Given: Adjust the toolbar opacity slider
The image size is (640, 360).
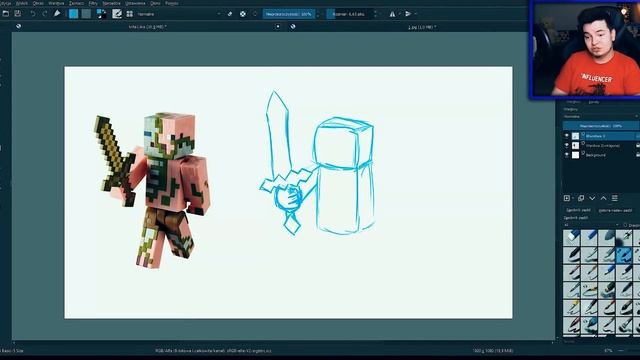Looking at the screenshot, I should pos(289,14).
